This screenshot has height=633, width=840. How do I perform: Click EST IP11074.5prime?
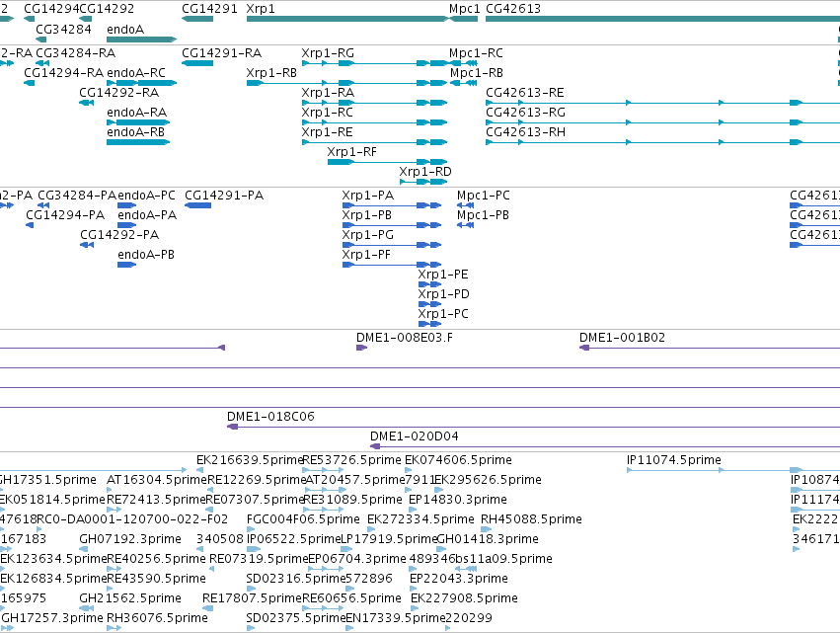tap(674, 460)
